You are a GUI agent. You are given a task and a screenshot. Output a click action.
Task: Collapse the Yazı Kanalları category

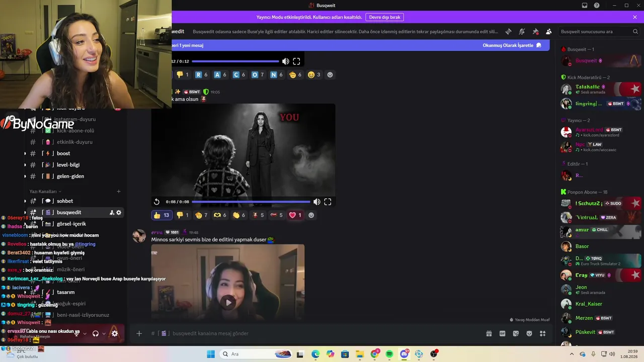pos(45,192)
